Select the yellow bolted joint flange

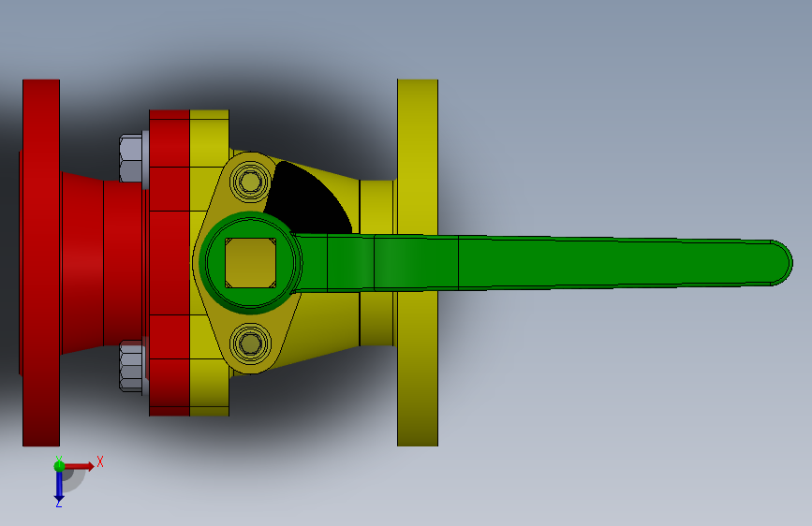(209, 135)
